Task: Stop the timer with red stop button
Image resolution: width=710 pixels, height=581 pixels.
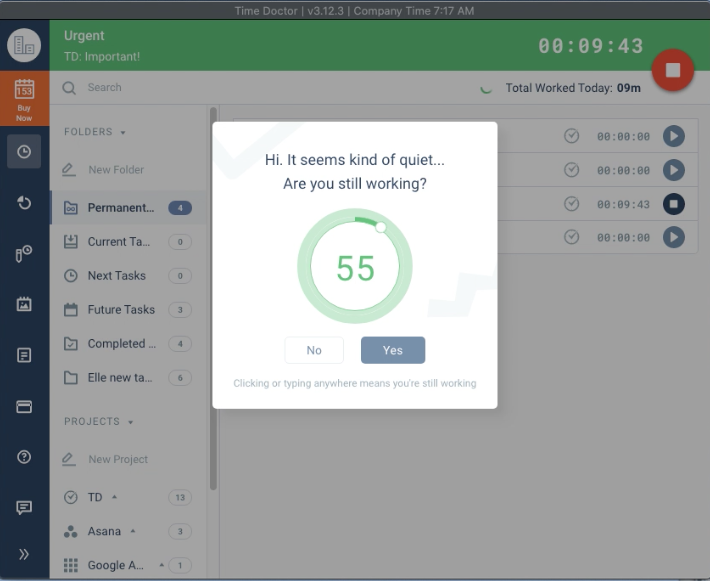Action: tap(672, 70)
